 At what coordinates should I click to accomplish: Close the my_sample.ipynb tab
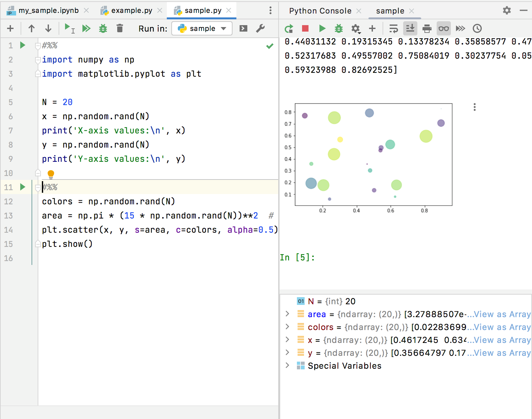pyautogui.click(x=86, y=10)
